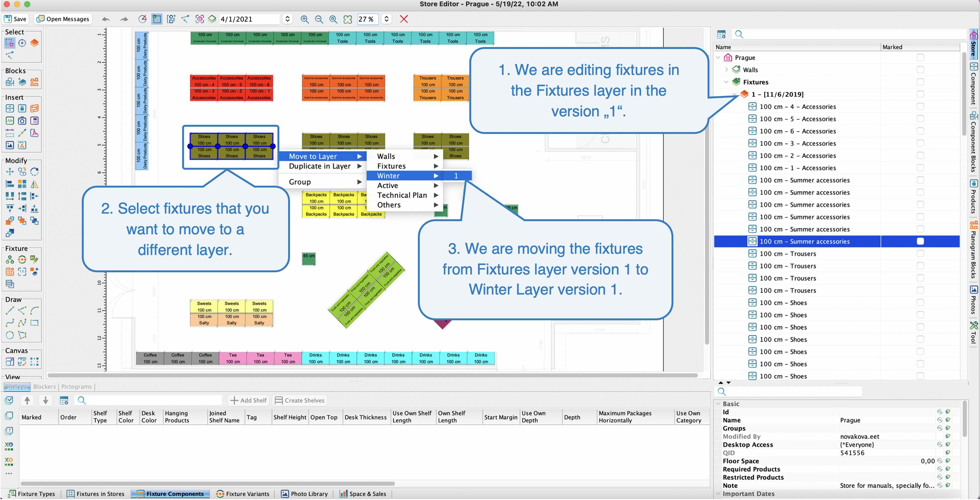
Task: Collapse the Fixtures tree node
Action: [726, 82]
